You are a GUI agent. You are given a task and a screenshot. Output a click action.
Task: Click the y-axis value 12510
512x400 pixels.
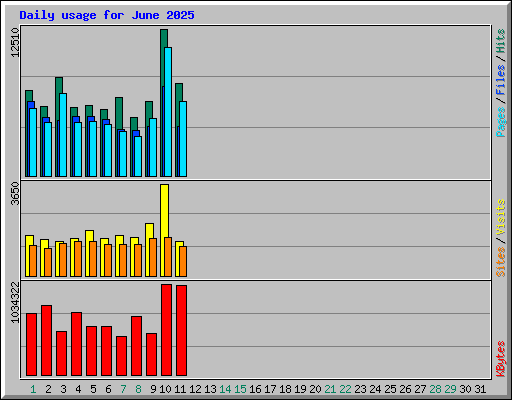click(15, 42)
